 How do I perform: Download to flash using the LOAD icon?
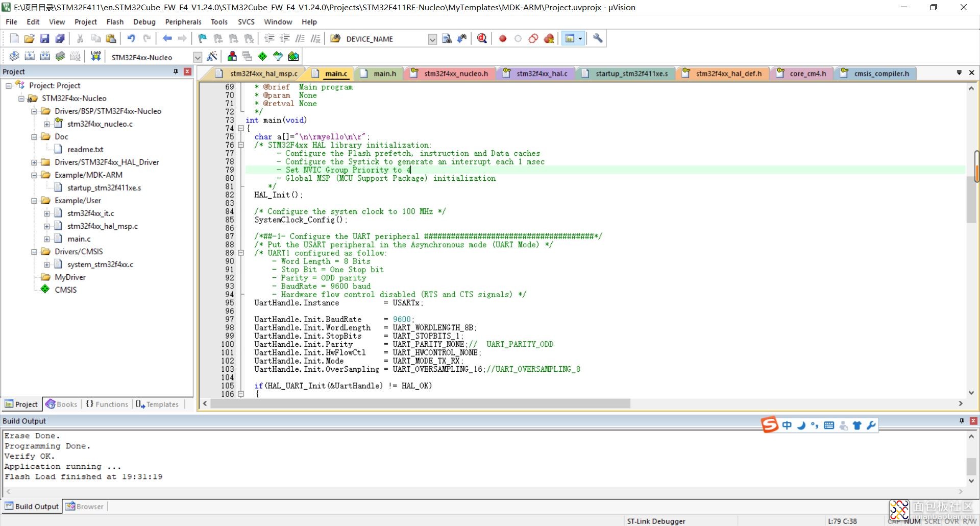click(x=95, y=56)
